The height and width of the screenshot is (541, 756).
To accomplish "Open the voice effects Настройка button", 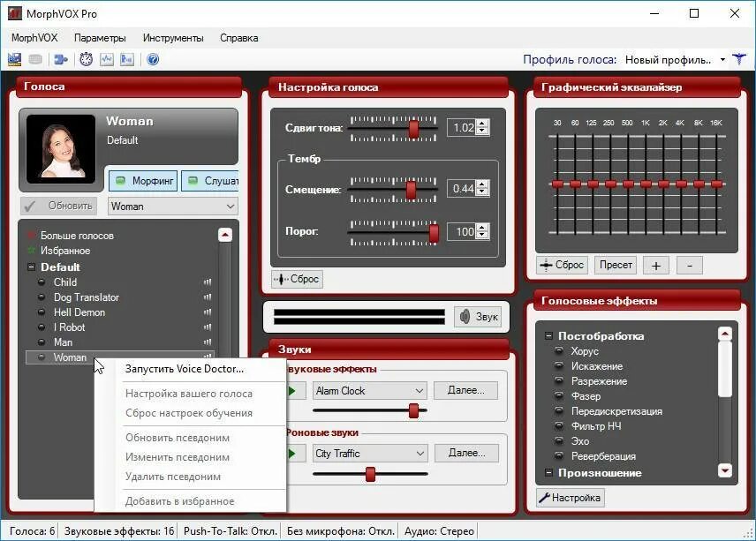I will click(571, 498).
